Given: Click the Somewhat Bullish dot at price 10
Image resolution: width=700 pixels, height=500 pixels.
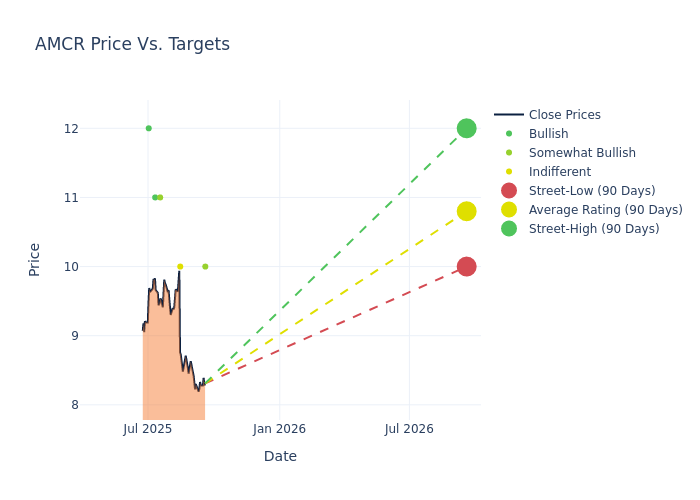Looking at the screenshot, I should [205, 267].
